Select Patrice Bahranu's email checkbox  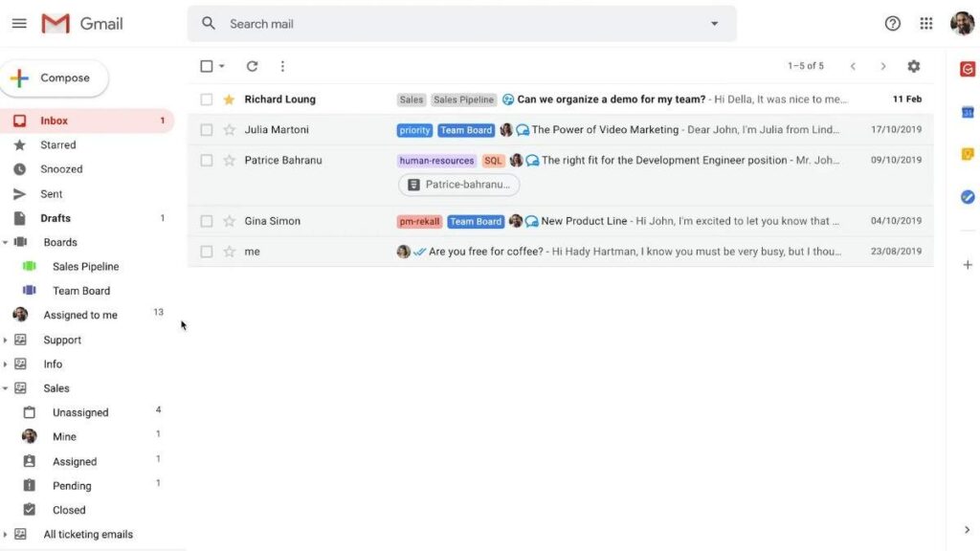[x=207, y=161]
